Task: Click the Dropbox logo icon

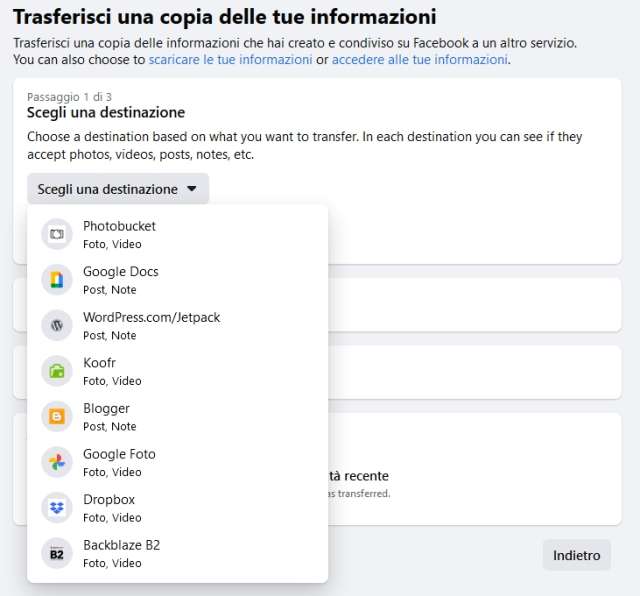Action: coord(57,507)
